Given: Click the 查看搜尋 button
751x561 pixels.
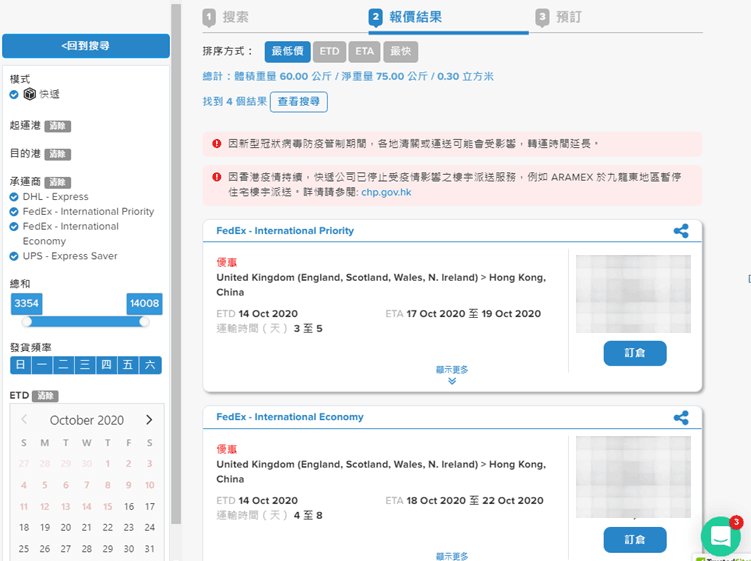Looking at the screenshot, I should pos(299,102).
